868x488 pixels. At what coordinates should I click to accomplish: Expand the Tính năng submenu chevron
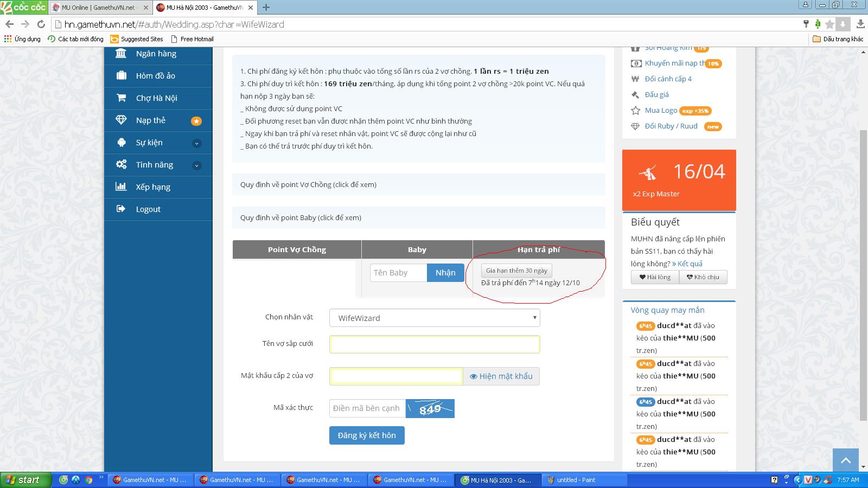pyautogui.click(x=196, y=165)
